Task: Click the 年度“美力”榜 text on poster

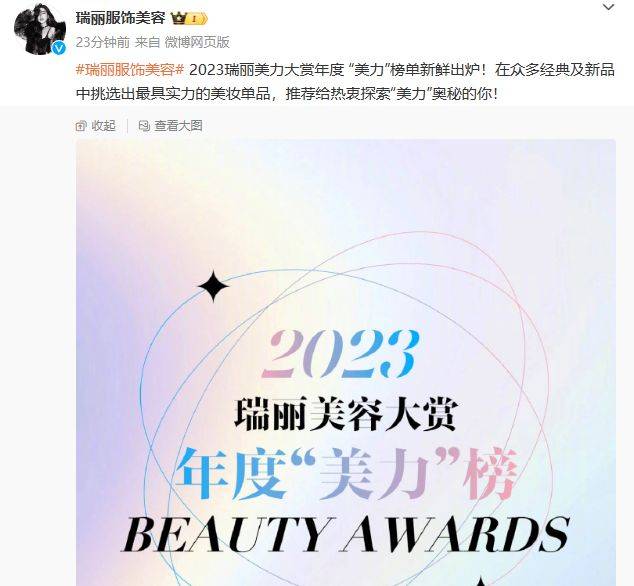Action: click(347, 474)
